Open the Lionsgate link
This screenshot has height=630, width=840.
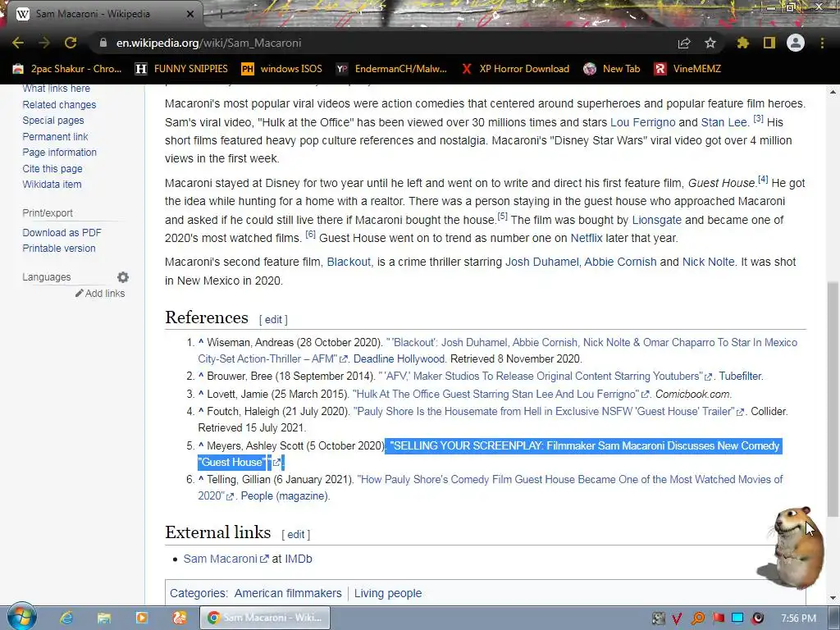pyautogui.click(x=657, y=220)
